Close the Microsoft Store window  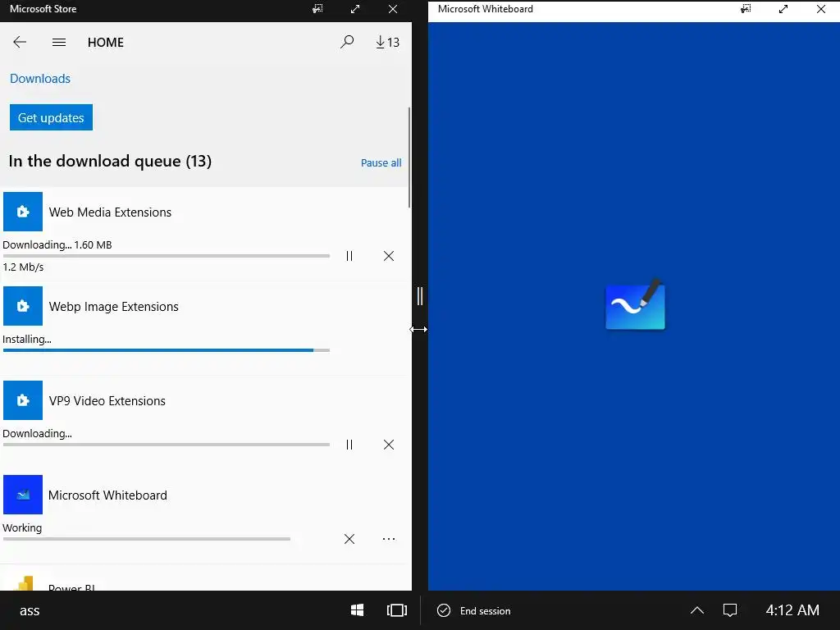[393, 9]
